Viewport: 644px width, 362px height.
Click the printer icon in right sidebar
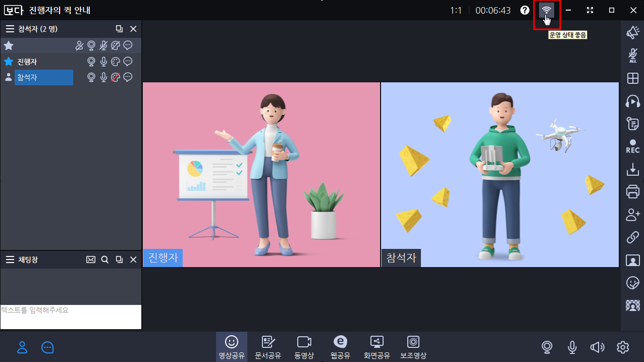coord(632,192)
